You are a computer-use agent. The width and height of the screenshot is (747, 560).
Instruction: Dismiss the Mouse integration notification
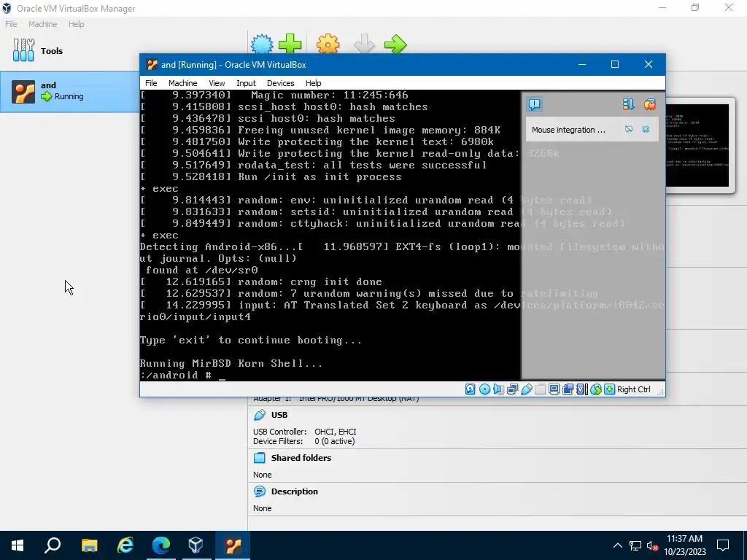point(646,129)
